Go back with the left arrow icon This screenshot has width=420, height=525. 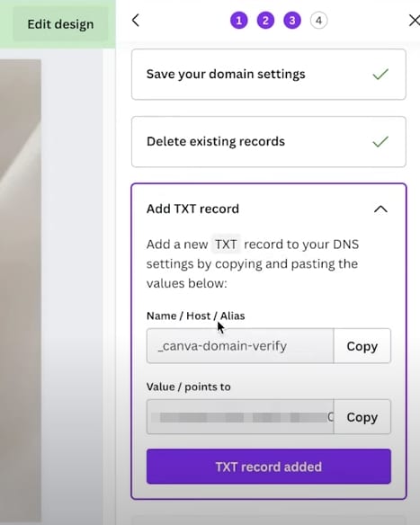(x=136, y=21)
